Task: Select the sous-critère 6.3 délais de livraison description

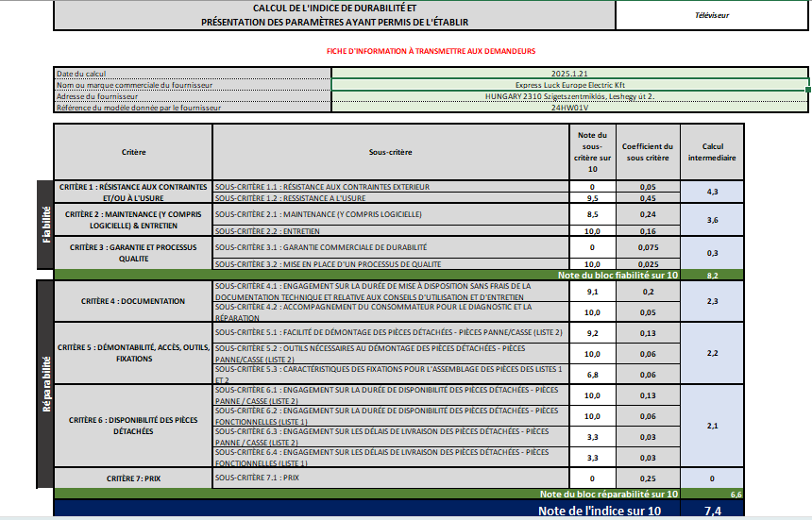Action: pyautogui.click(x=391, y=436)
